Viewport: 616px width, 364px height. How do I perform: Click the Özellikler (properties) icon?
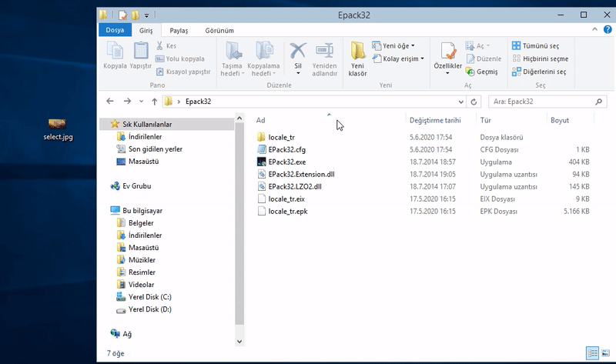(x=448, y=51)
